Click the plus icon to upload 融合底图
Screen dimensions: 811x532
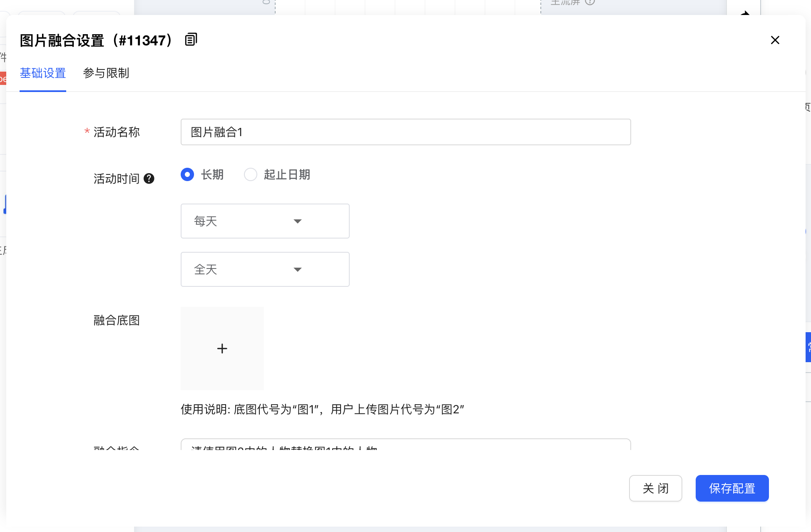coord(222,348)
